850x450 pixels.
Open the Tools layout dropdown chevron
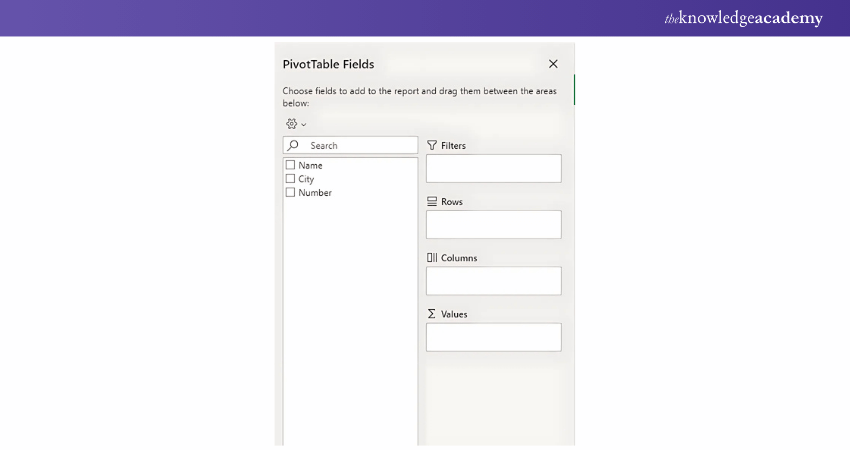303,125
